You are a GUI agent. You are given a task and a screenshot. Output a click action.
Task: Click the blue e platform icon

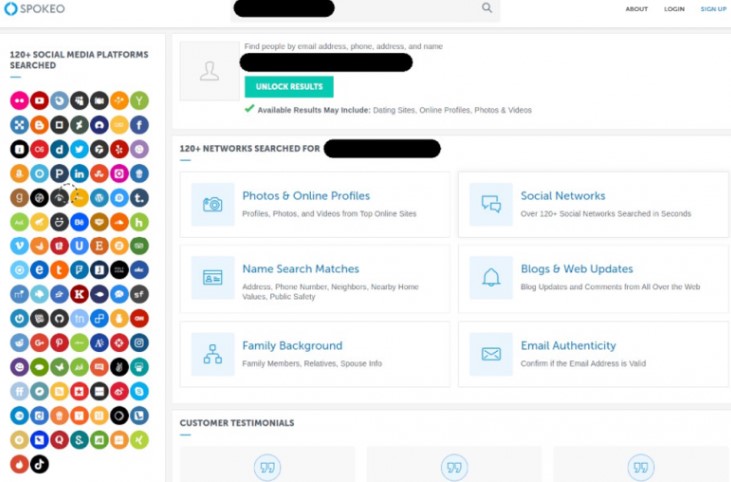click(x=39, y=270)
